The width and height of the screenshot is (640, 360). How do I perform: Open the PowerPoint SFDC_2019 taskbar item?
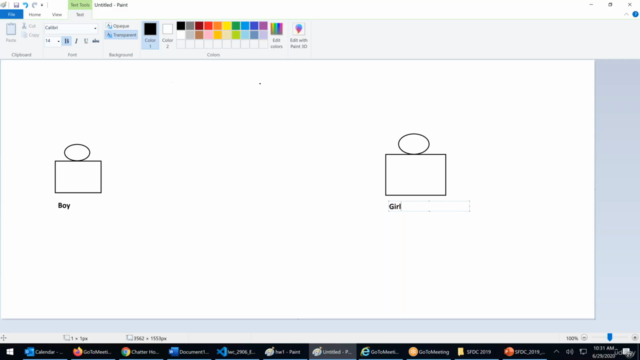pyautogui.click(x=524, y=351)
